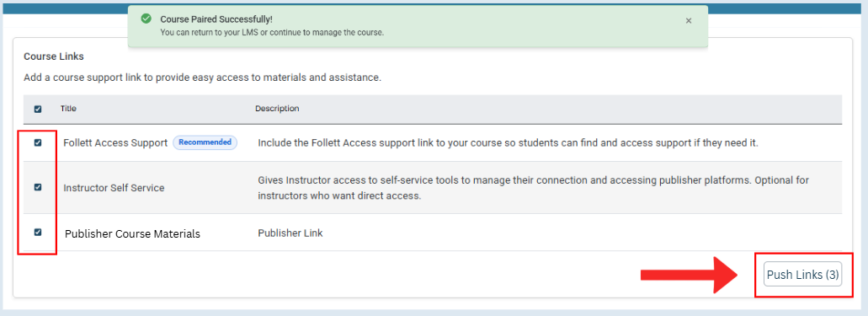Click the Follett Access support link description
This screenshot has width=868, height=316.
[508, 143]
